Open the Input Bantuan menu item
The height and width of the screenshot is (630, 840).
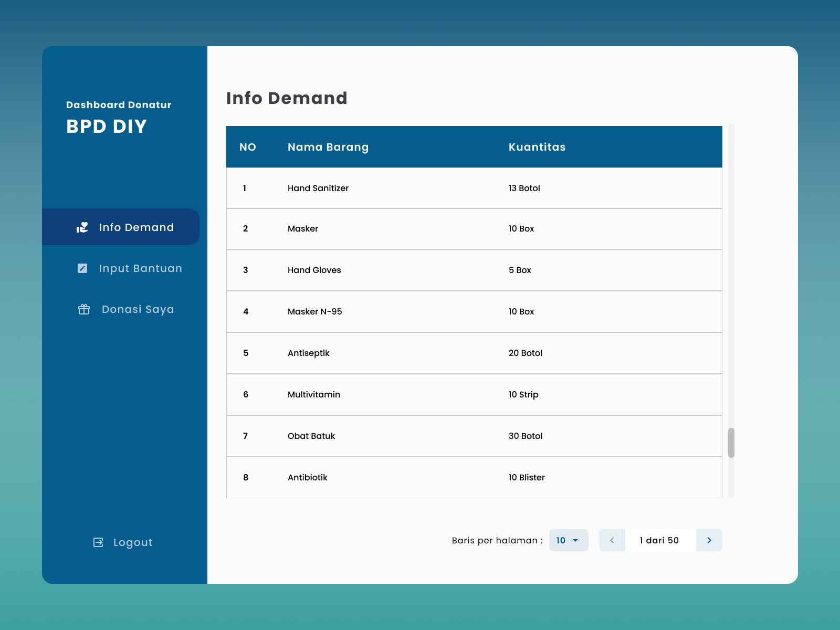(x=140, y=268)
